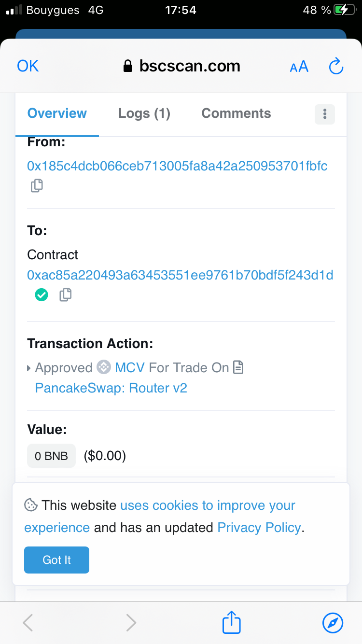Viewport: 362px width, 644px height.
Task: Tap the contract document icon
Action: tap(238, 367)
